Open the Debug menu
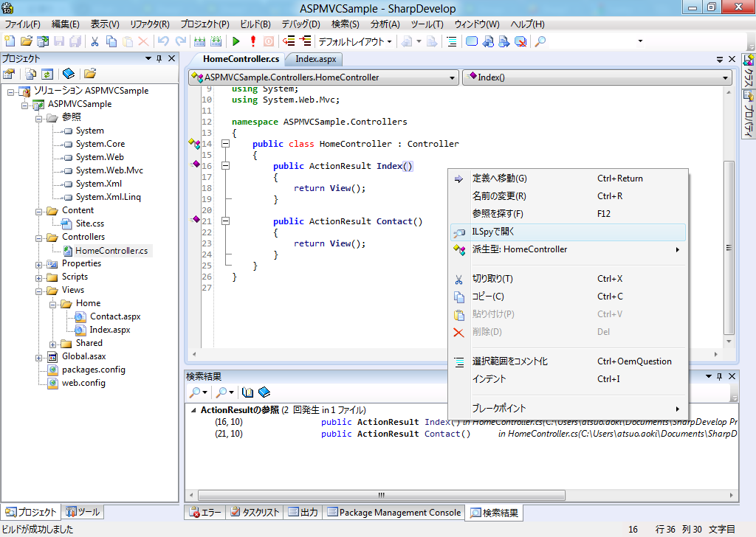756x537 pixels. point(301,24)
